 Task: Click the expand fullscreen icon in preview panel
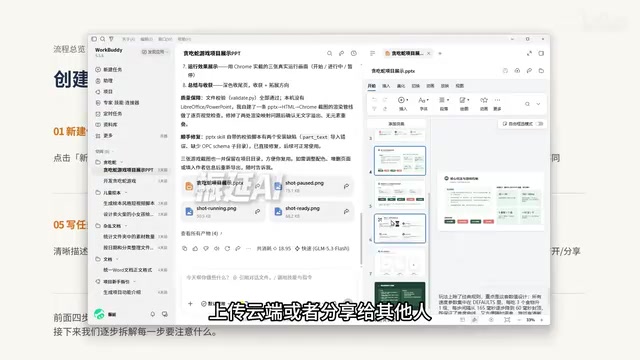(x=529, y=53)
